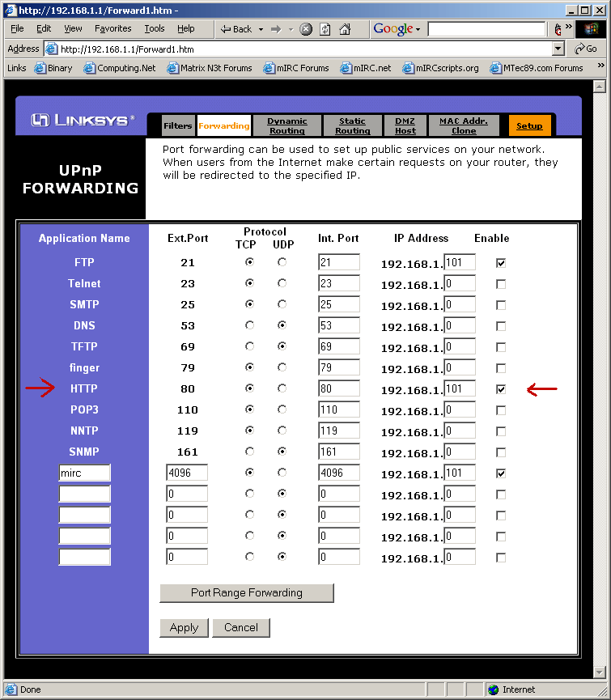Go to the Setup tab
The image size is (611, 700).
click(x=529, y=125)
